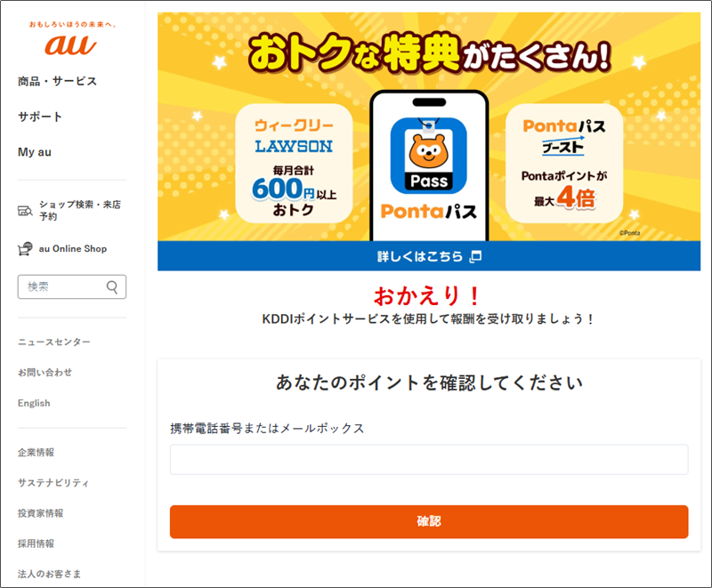The image size is (712, 588).
Task: Click the Ponta Pass bear app icon
Action: tap(429, 155)
